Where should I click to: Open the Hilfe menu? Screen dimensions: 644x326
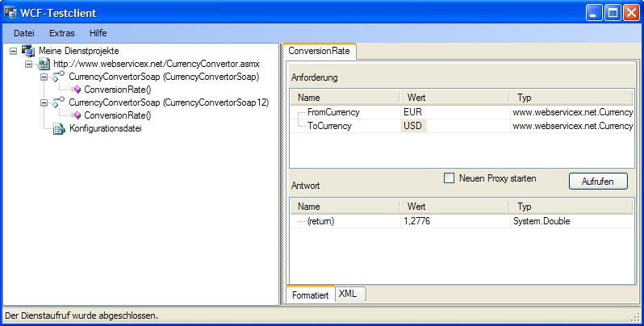98,33
